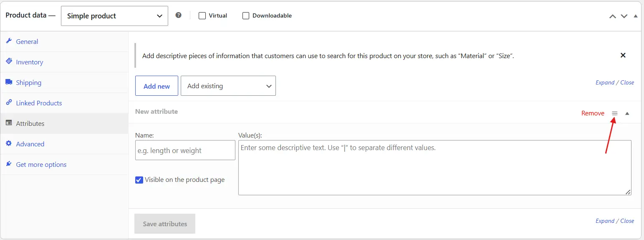Screen dimensions: 644x240
Task: Click the Shipping truck icon
Action: pyautogui.click(x=9, y=82)
